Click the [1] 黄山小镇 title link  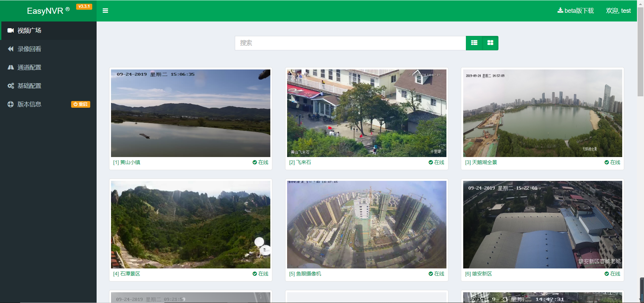click(126, 162)
